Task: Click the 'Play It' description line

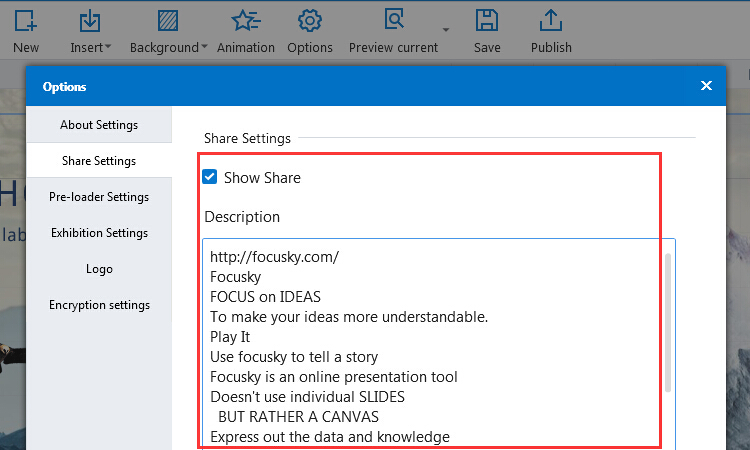Action: point(230,337)
